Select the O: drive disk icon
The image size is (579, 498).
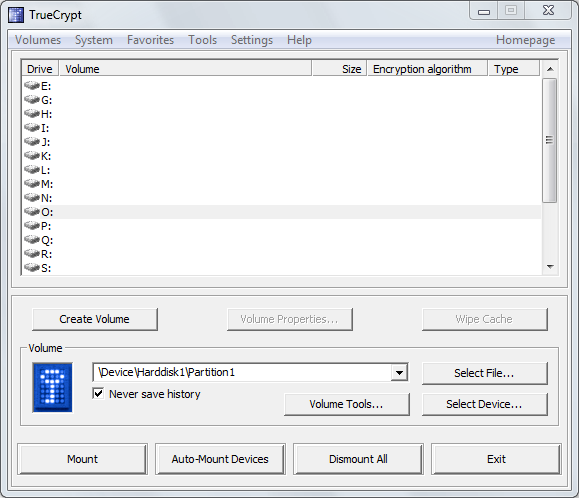(x=32, y=212)
